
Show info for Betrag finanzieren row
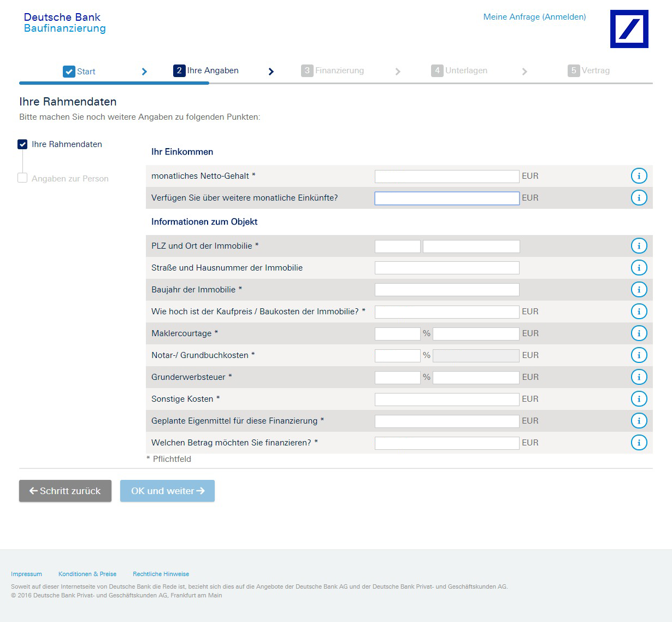[x=639, y=443]
